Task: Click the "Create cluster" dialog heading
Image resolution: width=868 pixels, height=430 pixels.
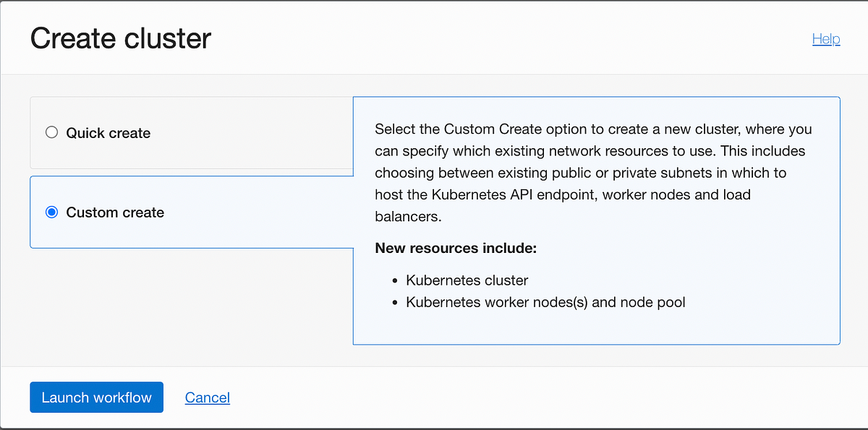Action: 121,38
